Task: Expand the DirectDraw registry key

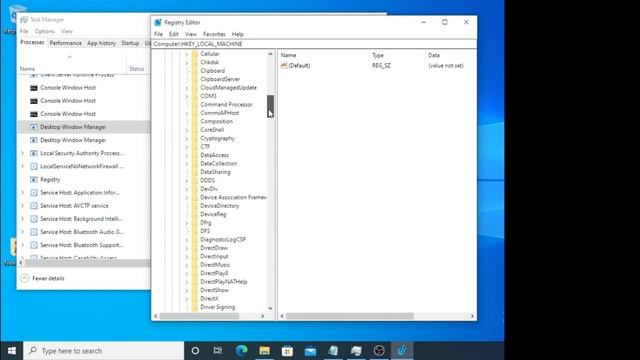Action: (187, 248)
